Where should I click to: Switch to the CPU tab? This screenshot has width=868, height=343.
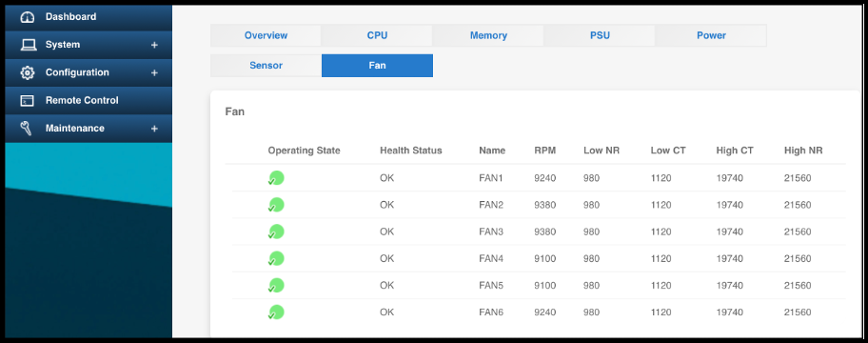click(377, 35)
